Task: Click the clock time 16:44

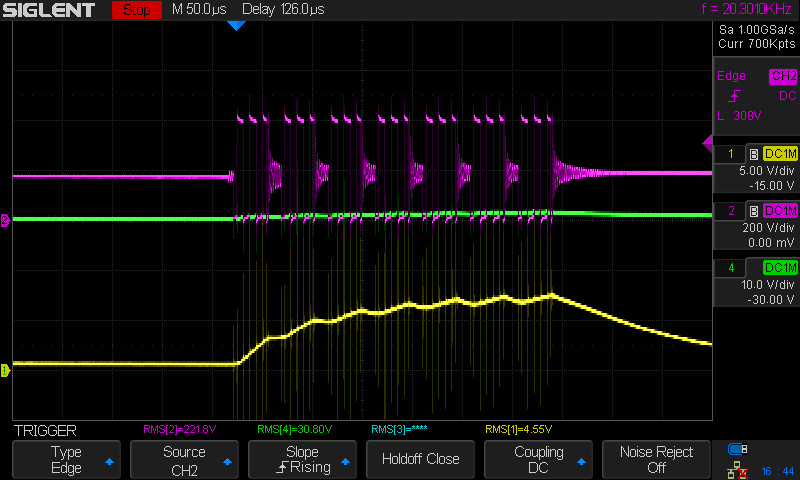Action: click(778, 471)
